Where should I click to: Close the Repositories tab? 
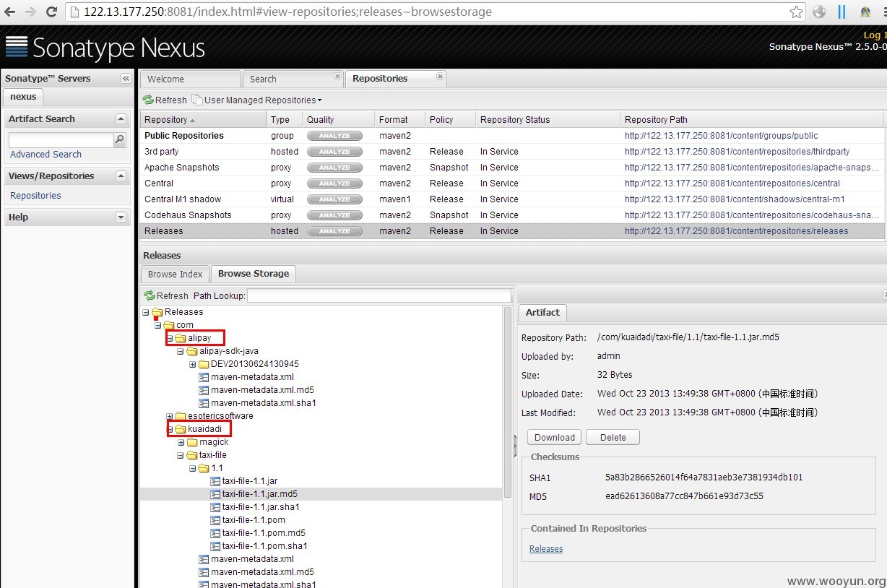pos(440,76)
